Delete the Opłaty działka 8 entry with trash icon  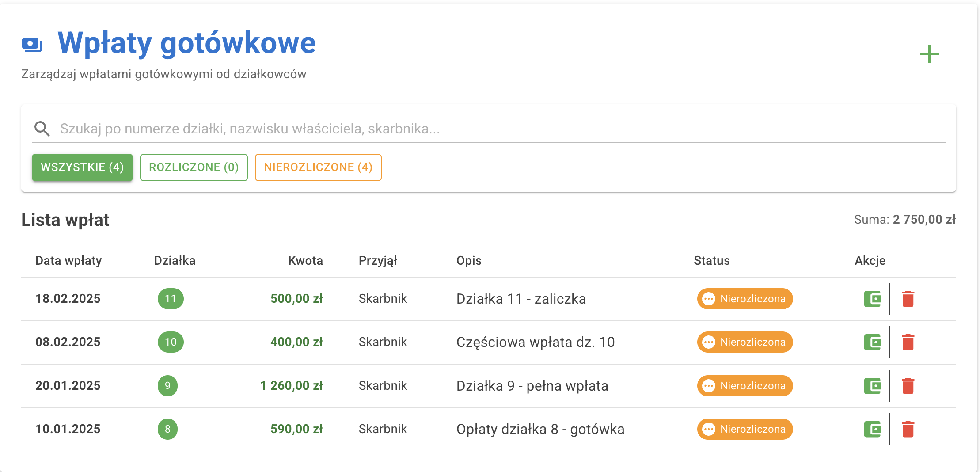pos(908,428)
